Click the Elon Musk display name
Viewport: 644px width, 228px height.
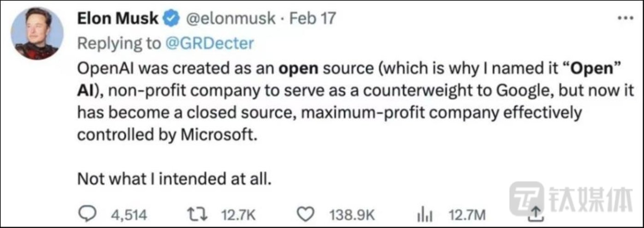[x=118, y=18]
